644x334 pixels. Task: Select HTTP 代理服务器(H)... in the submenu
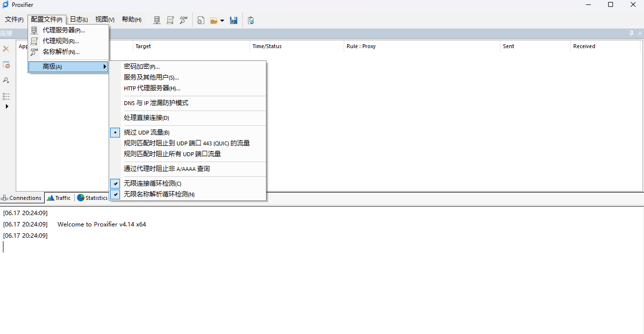(x=187, y=88)
